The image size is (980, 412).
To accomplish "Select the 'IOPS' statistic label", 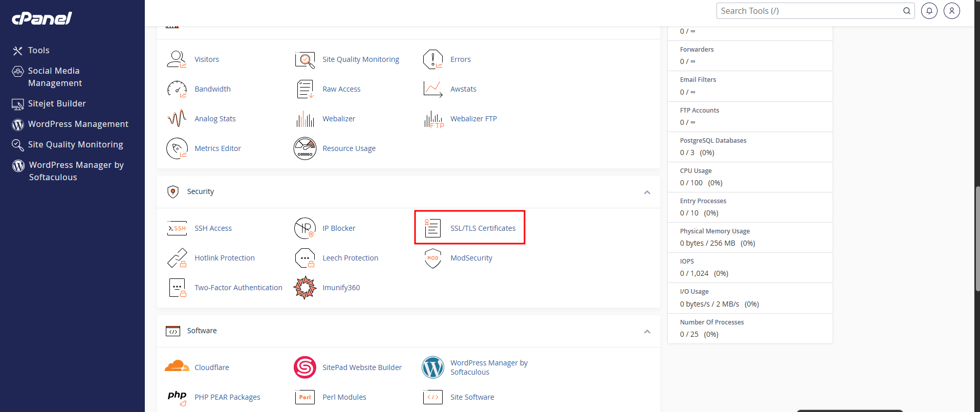I will point(687,262).
